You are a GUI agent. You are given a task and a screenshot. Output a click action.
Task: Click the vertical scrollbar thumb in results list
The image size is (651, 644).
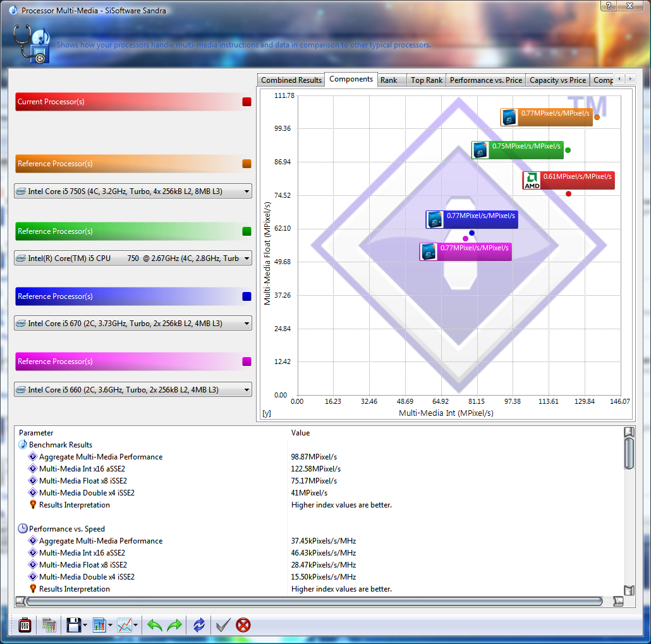pyautogui.click(x=629, y=453)
